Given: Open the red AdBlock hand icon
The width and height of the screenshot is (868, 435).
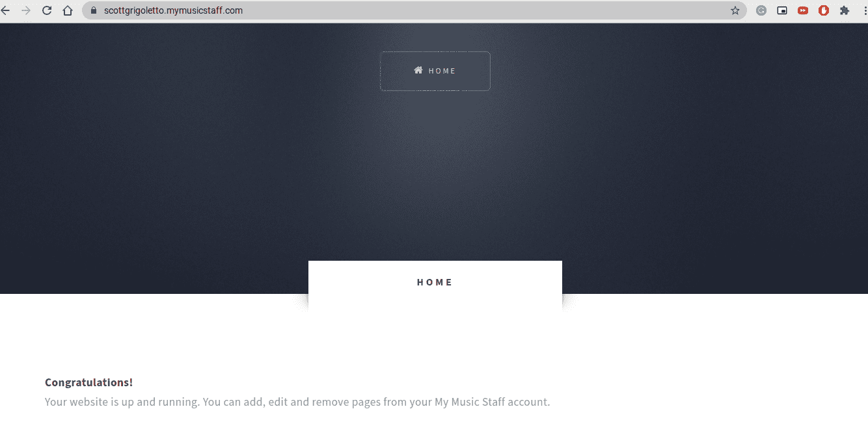Looking at the screenshot, I should pos(824,10).
